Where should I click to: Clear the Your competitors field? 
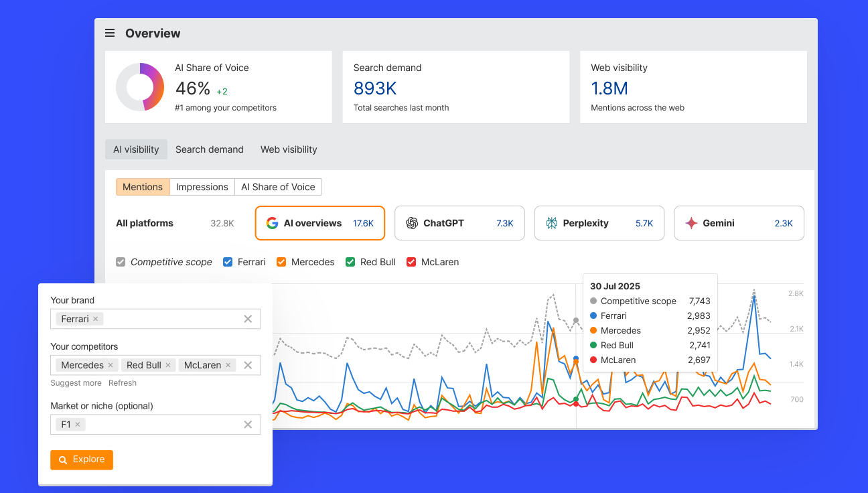(x=248, y=365)
